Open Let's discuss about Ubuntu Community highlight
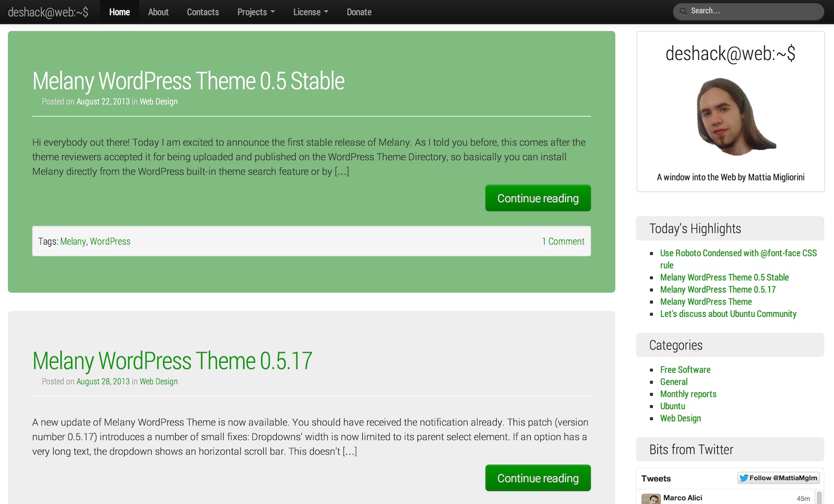 coord(728,314)
